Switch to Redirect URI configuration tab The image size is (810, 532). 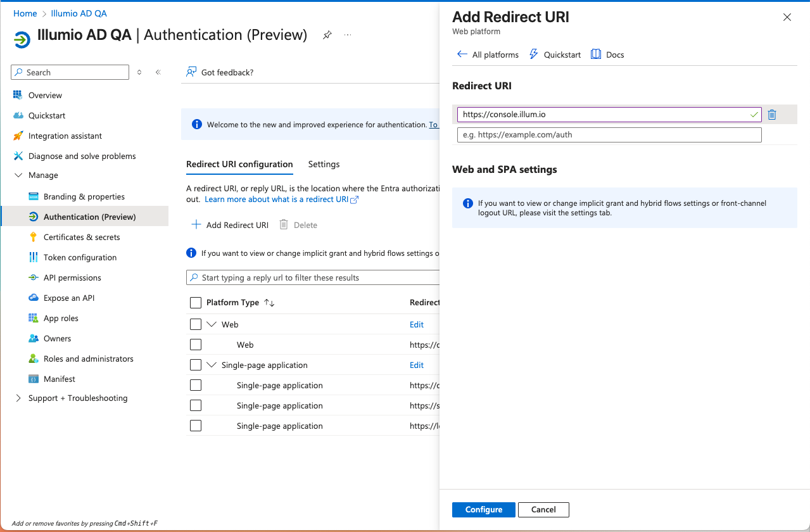(239, 164)
